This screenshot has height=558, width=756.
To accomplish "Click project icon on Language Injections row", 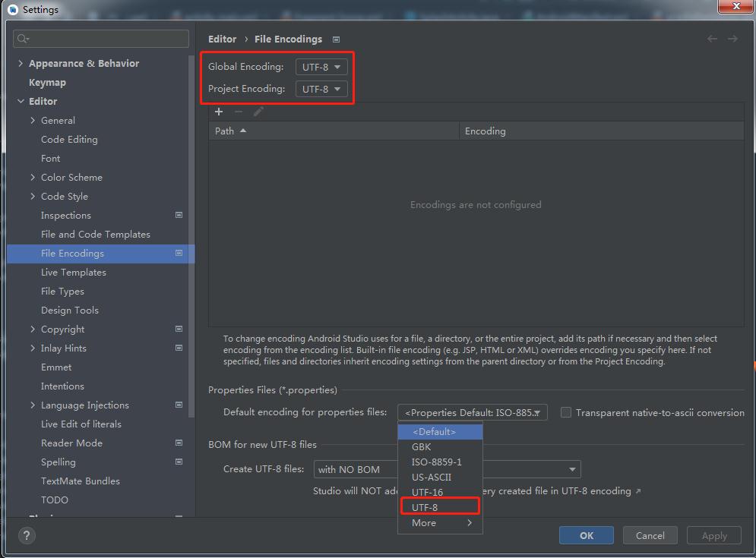I will 179,405.
